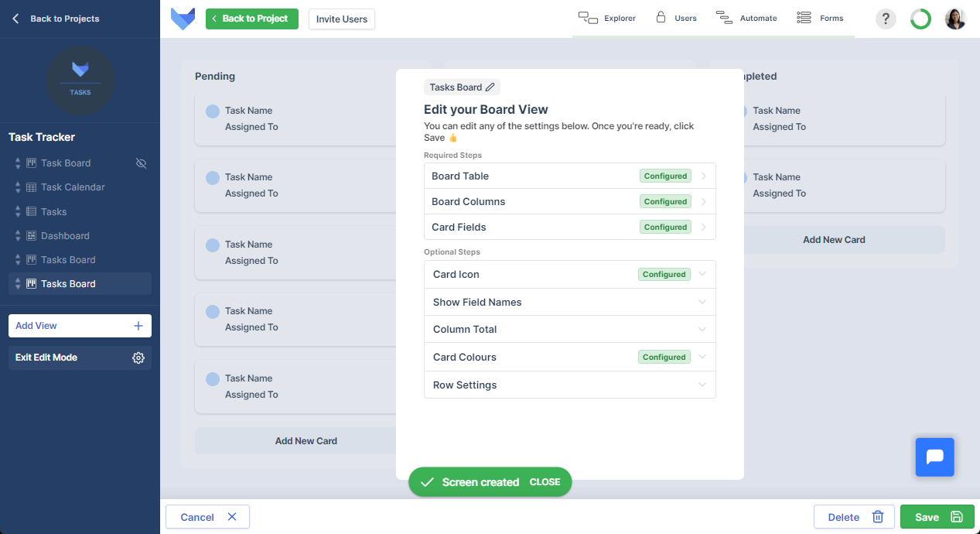Click the pencil icon beside Tasks Board title
The image size is (980, 534).
click(x=490, y=87)
